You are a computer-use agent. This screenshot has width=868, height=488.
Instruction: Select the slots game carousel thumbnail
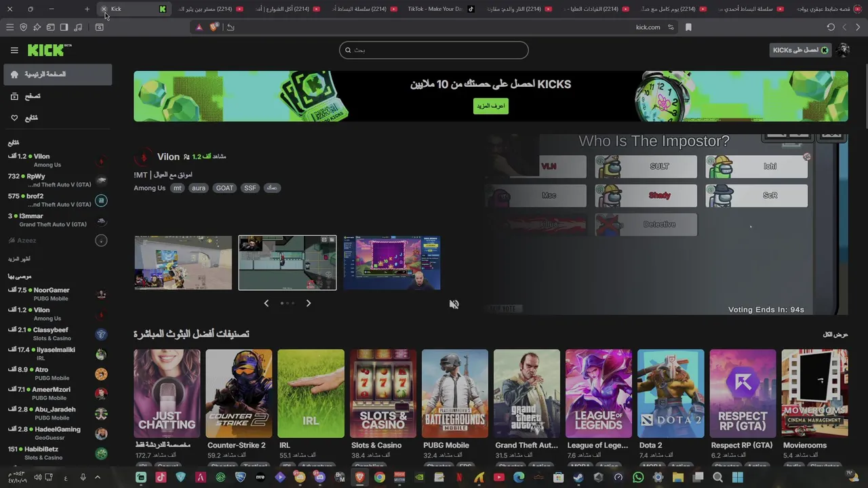point(391,262)
